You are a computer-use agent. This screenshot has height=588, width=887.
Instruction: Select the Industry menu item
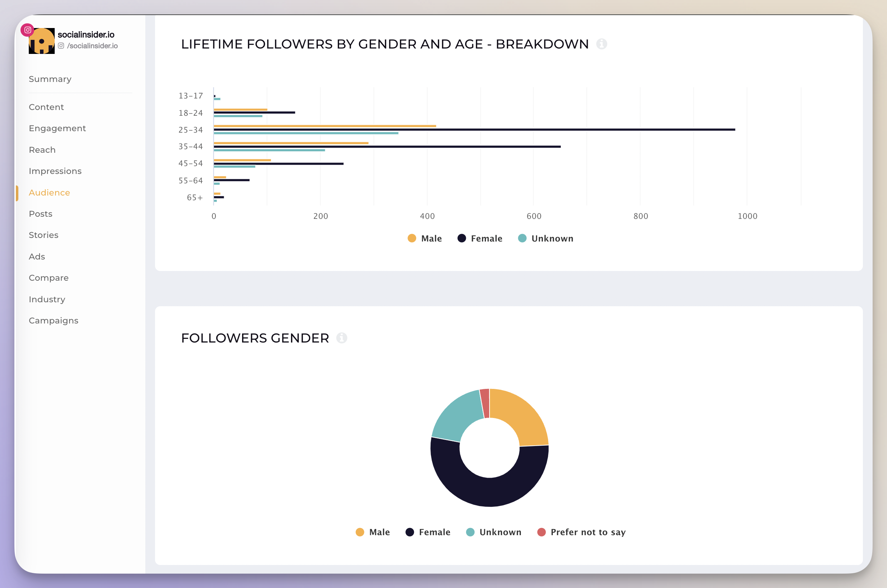[x=47, y=299]
